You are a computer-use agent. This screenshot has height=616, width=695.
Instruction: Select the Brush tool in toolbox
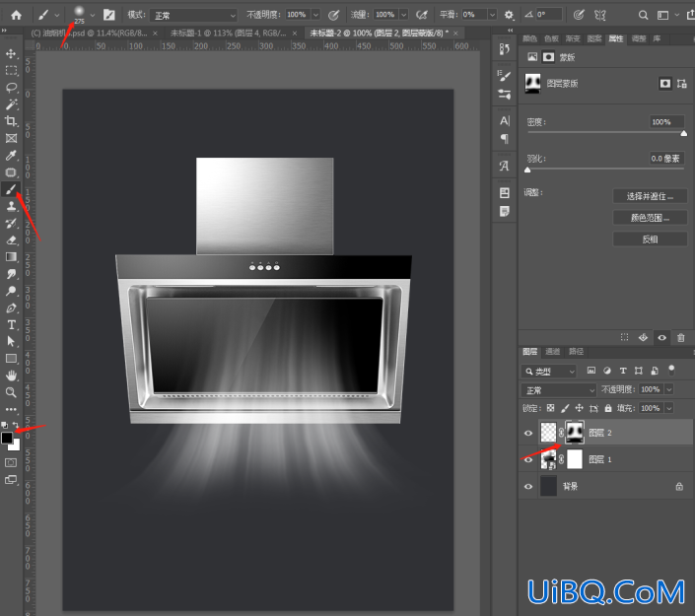(x=11, y=189)
